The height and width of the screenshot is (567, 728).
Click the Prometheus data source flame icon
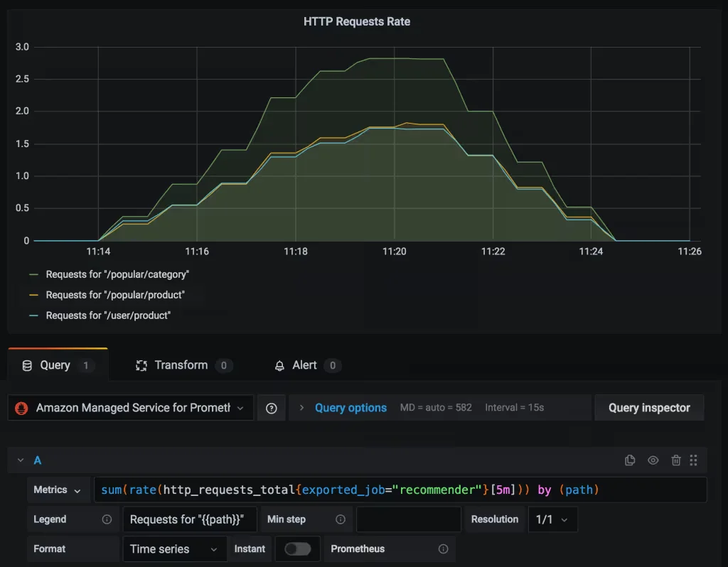point(21,407)
